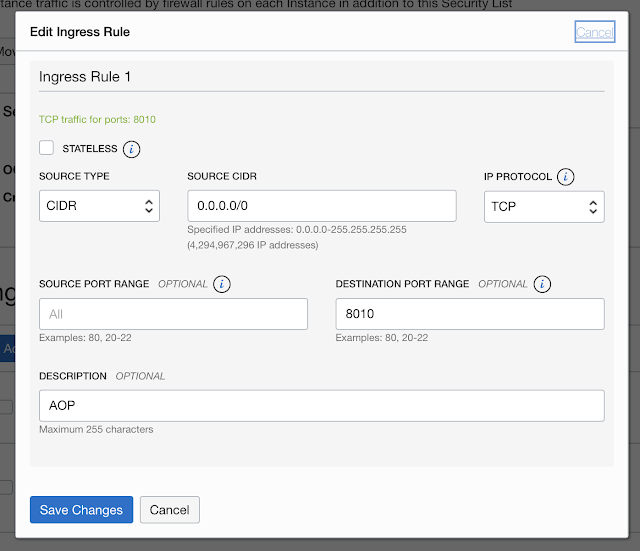This screenshot has height=551, width=640.
Task: Click into the Source Port Range field
Action: click(173, 314)
